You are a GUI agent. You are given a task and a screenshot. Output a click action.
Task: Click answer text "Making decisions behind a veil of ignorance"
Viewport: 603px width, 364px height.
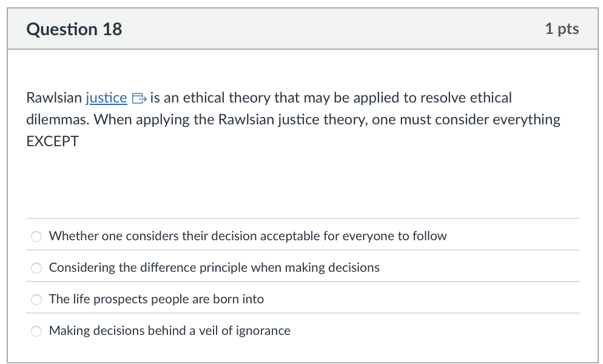coord(170,331)
